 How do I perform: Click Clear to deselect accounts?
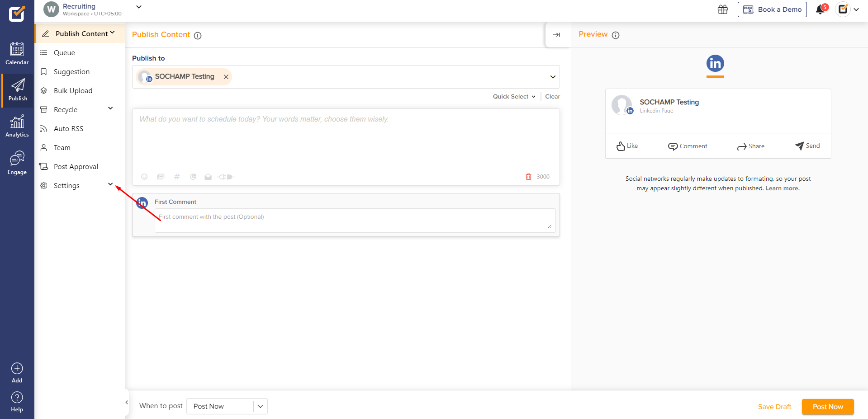(x=552, y=96)
